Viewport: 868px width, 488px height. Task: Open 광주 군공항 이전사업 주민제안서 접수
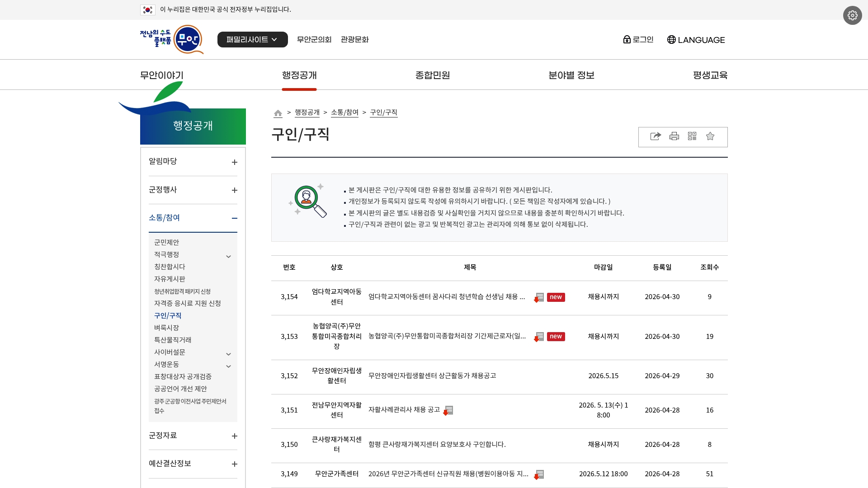coord(190,406)
